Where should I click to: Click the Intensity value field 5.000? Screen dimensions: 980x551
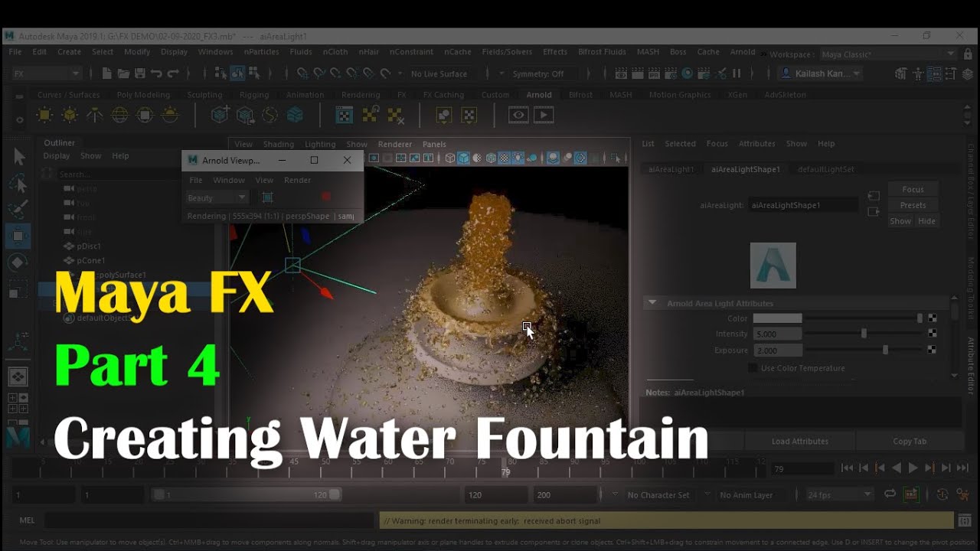(777, 334)
